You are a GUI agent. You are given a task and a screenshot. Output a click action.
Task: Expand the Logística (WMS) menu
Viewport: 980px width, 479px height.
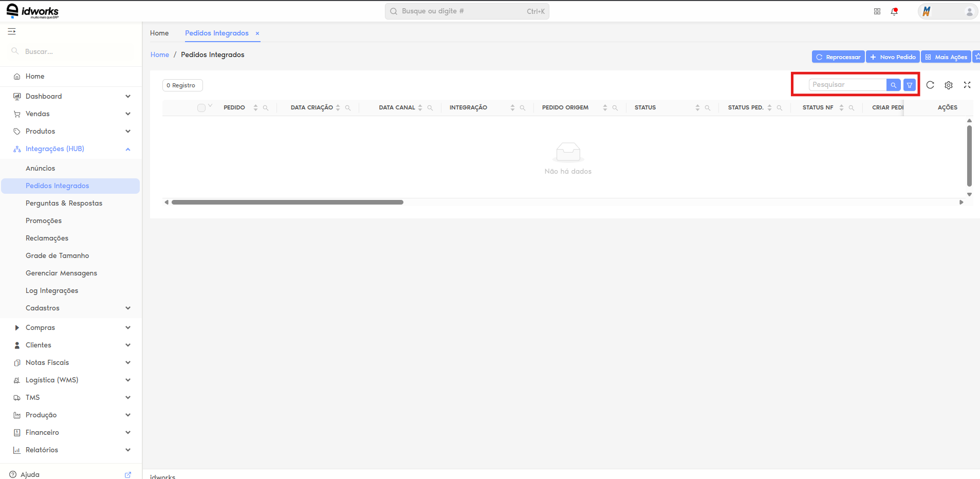click(x=71, y=380)
